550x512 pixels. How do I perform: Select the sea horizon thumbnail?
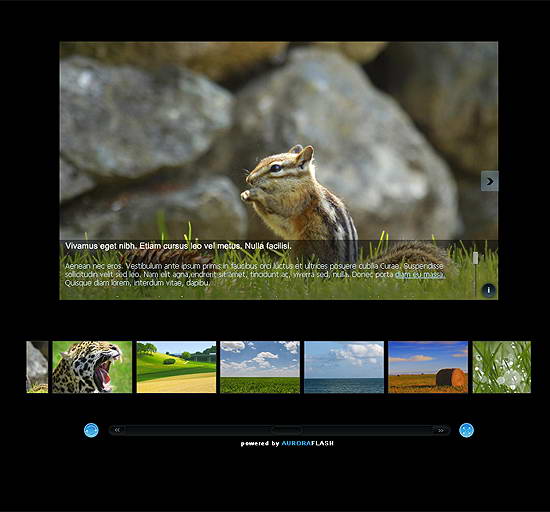point(344,367)
